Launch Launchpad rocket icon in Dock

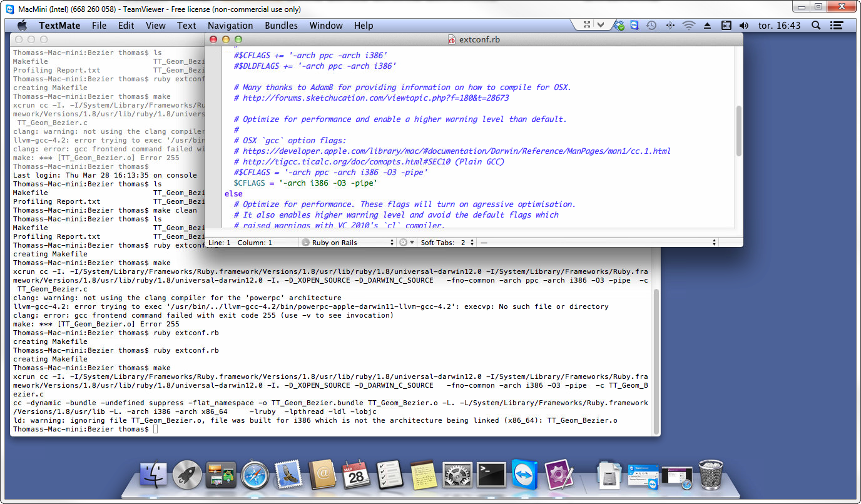pos(187,475)
